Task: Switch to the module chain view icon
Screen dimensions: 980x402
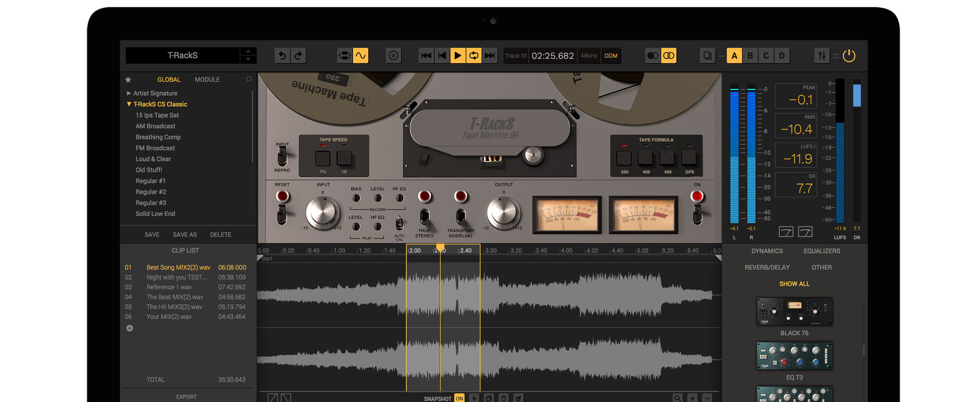Action: tap(344, 56)
